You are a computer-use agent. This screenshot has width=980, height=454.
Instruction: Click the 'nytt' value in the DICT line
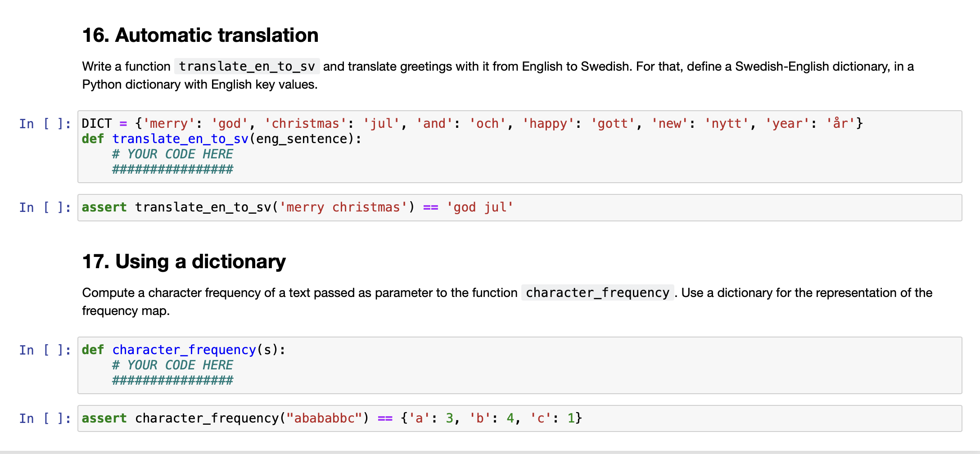click(x=727, y=124)
